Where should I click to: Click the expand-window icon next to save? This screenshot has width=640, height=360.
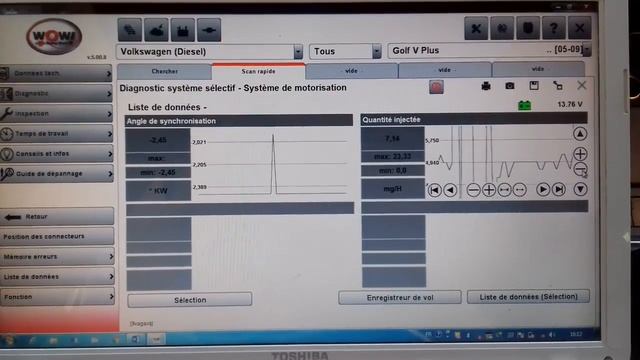tap(558, 85)
